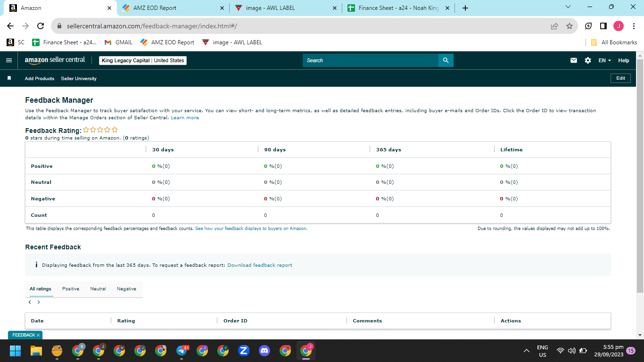Show previous feedback page arrow
644x362 pixels.
tap(30, 302)
